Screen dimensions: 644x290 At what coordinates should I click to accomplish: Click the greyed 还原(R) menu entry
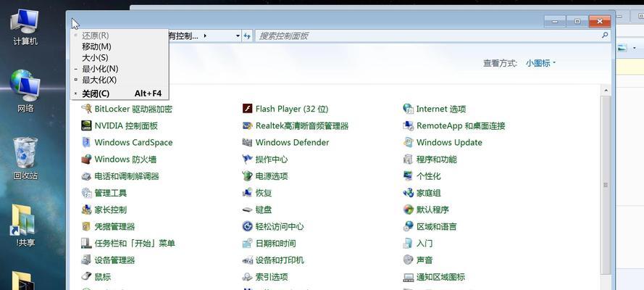tap(120, 36)
